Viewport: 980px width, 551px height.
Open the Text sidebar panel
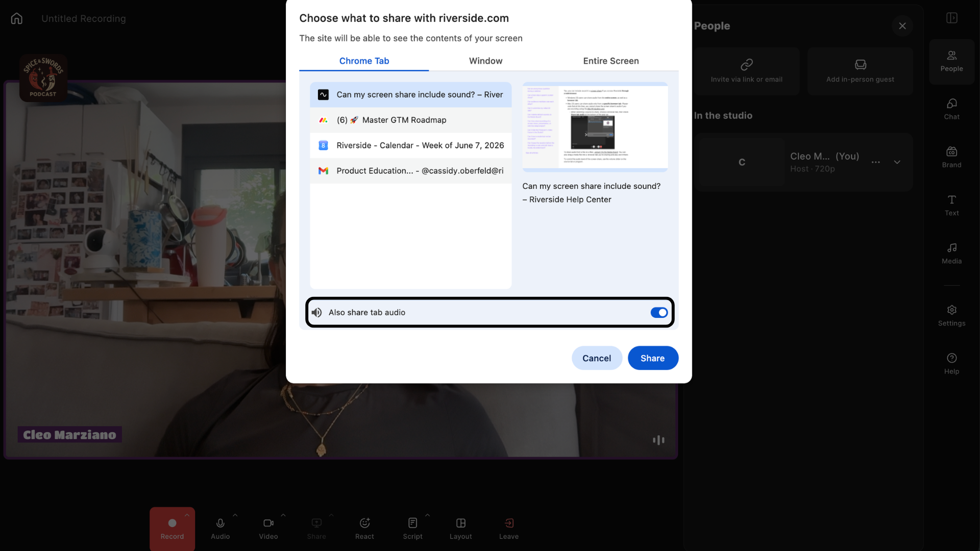[951, 205]
